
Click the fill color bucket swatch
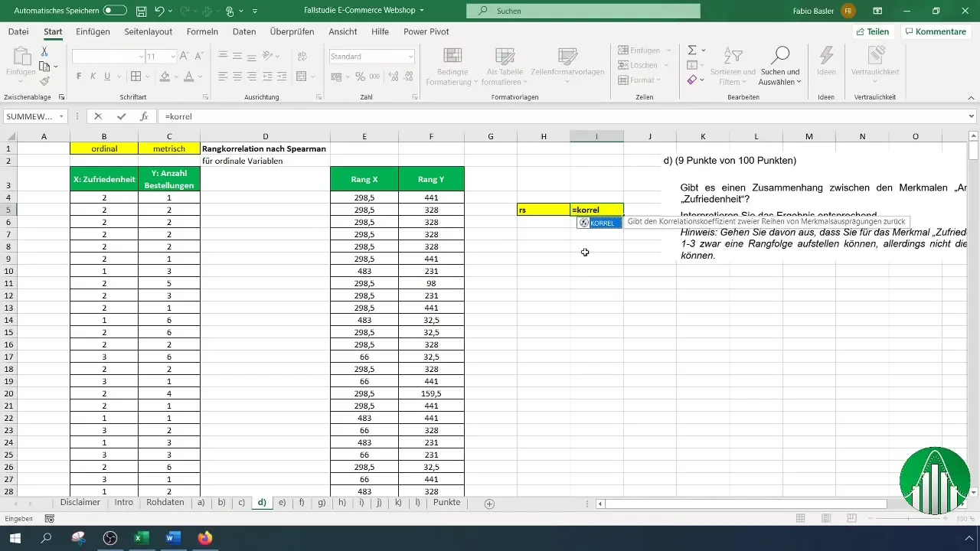(x=165, y=77)
